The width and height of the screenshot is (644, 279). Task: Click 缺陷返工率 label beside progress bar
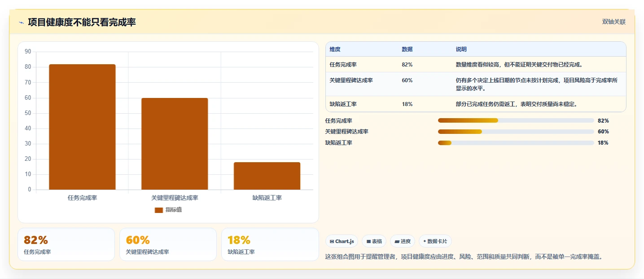pyautogui.click(x=338, y=143)
